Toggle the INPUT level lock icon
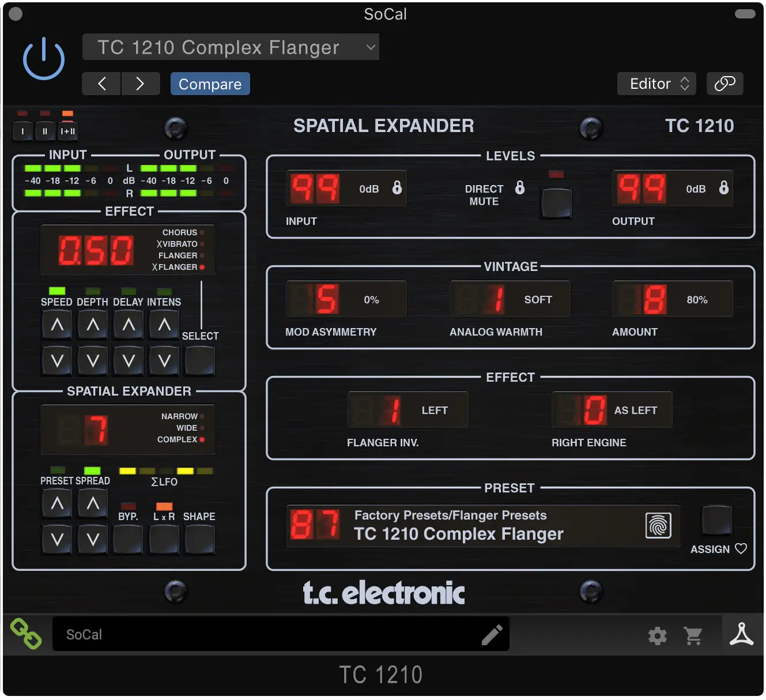The image size is (766, 700). (397, 187)
